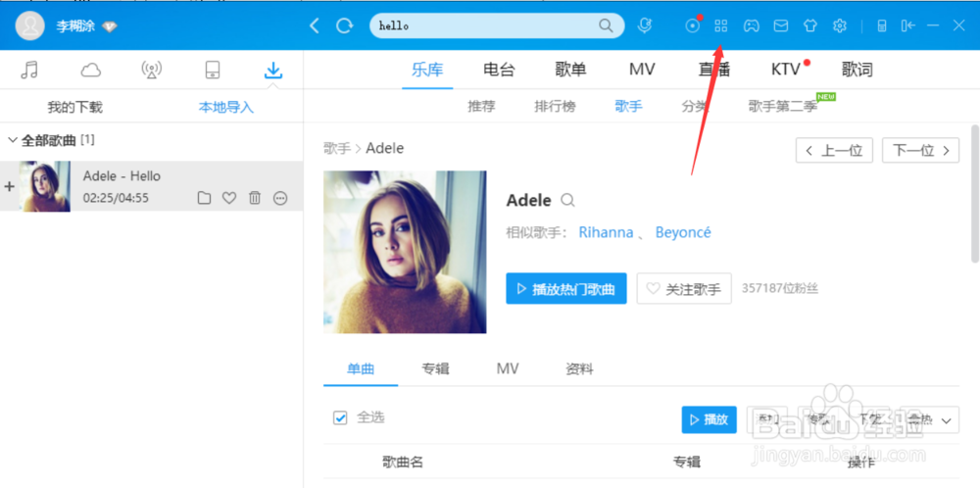Collapse the 全部歌曲 list
The height and width of the screenshot is (488, 980).
point(13,140)
